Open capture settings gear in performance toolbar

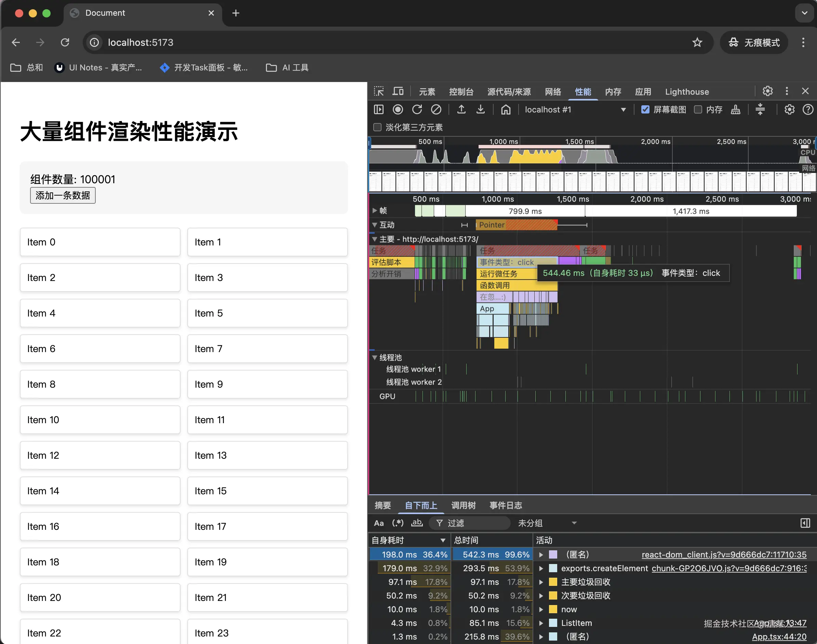[789, 110]
